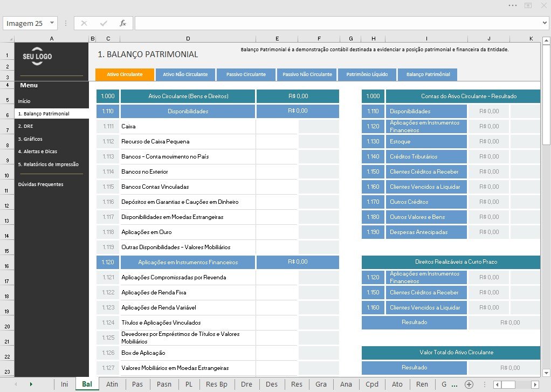Open the Ren sheet tab
This screenshot has width=551, height=392.
[422, 384]
